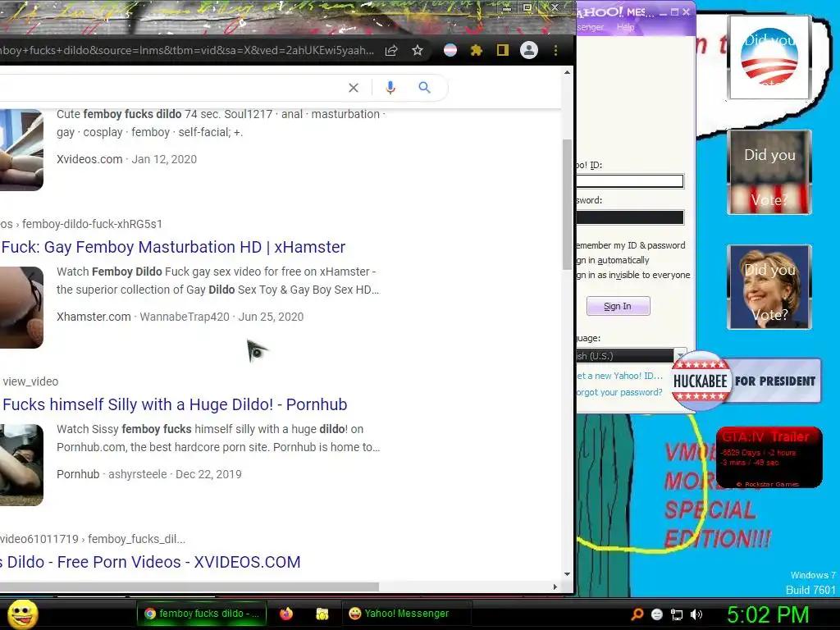The width and height of the screenshot is (840, 630).
Task: Toggle Sign in as invisible to everyone
Action: pos(633,275)
